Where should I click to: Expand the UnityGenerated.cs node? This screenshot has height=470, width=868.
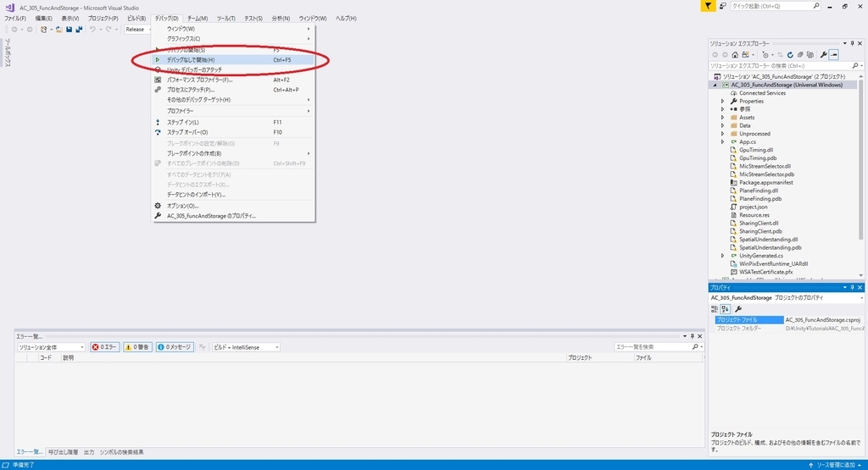click(x=722, y=256)
